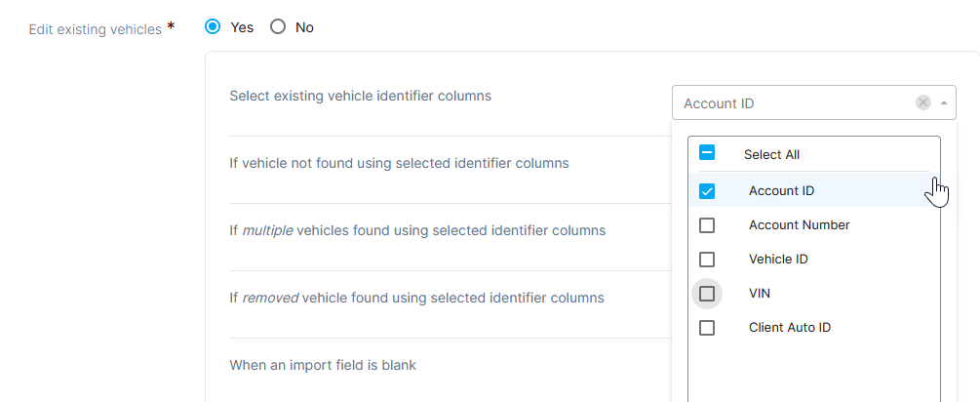Viewport: 980px width, 402px height.
Task: Click the When an import field is blank label
Action: (x=322, y=365)
